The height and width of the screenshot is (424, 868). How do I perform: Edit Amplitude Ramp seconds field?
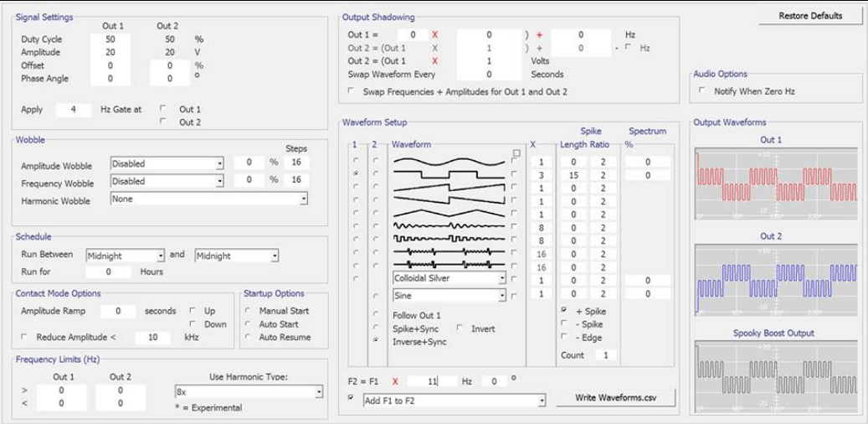118,312
